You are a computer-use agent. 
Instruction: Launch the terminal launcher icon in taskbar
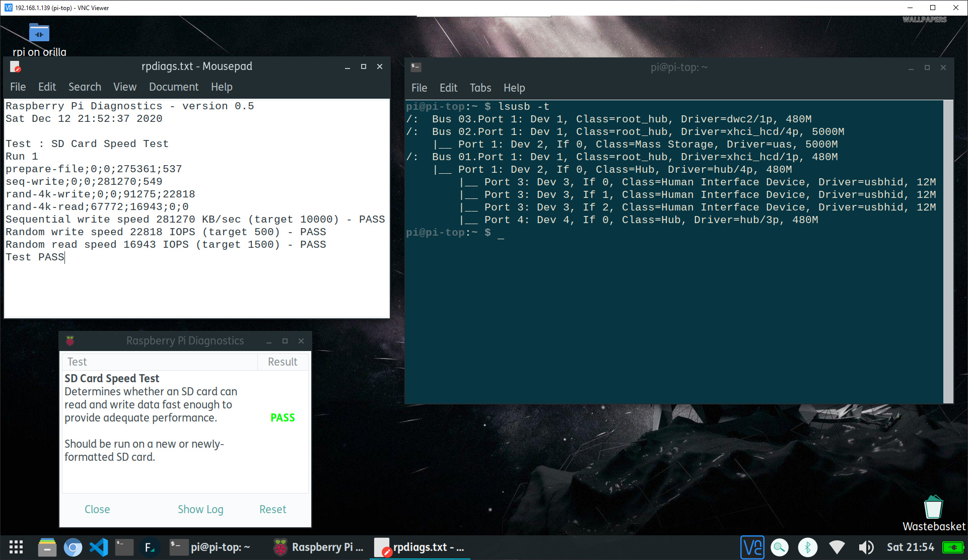click(124, 547)
